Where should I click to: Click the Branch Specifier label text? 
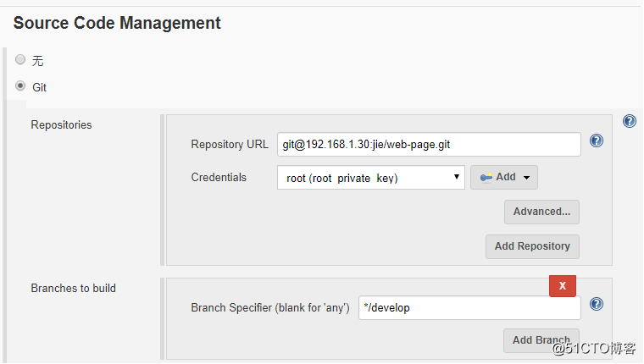[270, 308]
